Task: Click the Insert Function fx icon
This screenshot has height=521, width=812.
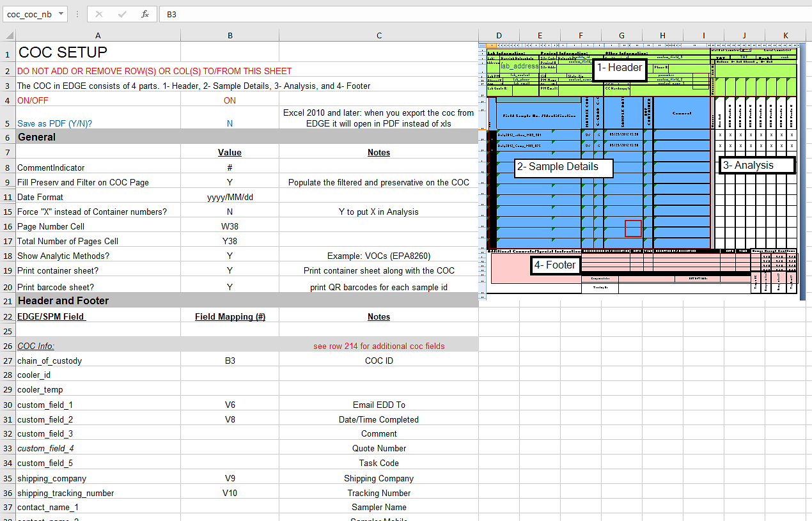Action: click(x=145, y=14)
